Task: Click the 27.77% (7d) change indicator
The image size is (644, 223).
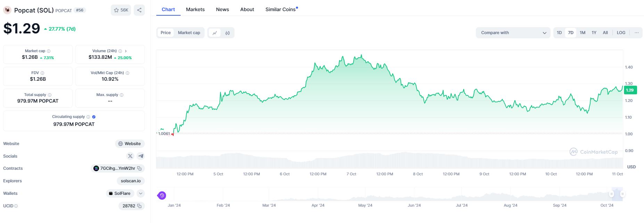Action: click(60, 29)
